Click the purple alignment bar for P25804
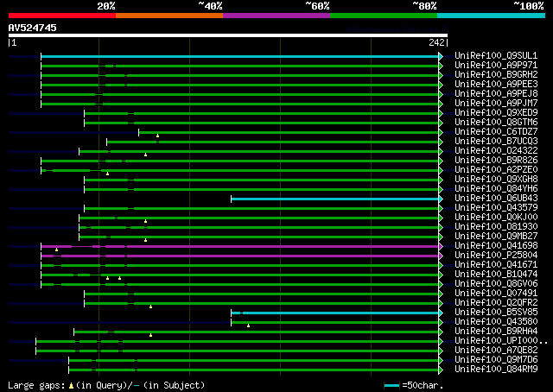Screen dimensions: 553x392 [x=240, y=256]
